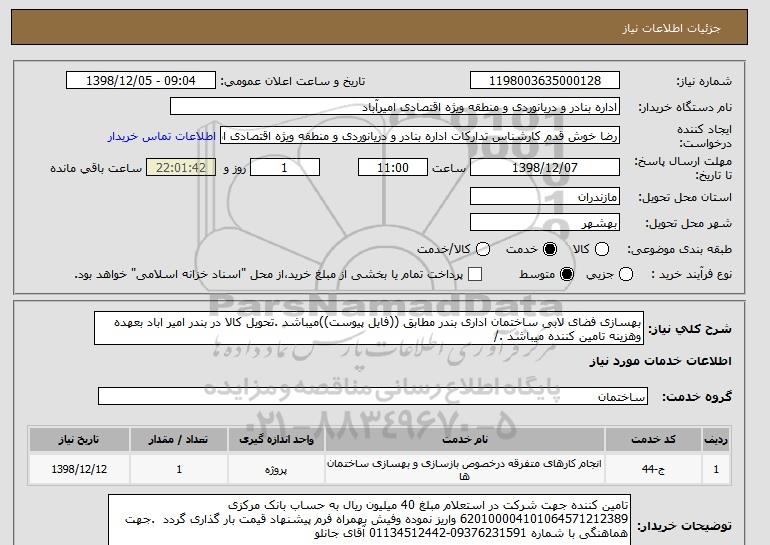The image size is (770, 545).
Task: Click the تعداد / مقدار column header
Action: pos(179,439)
